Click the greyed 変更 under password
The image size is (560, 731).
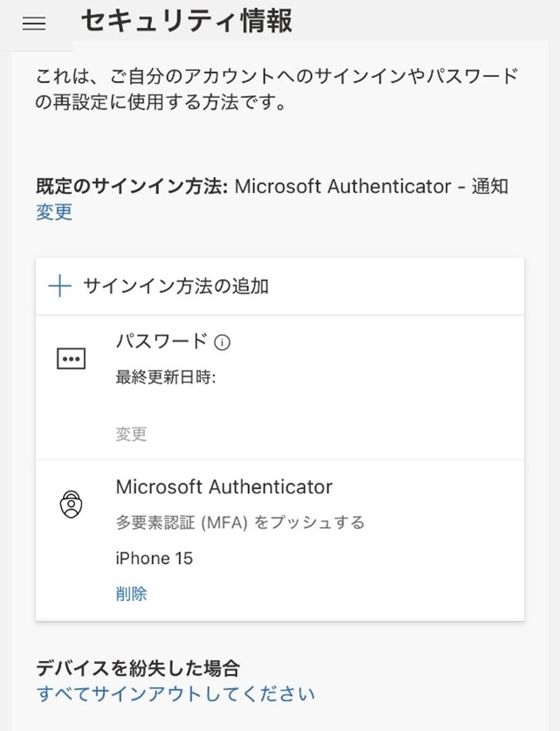click(x=131, y=434)
